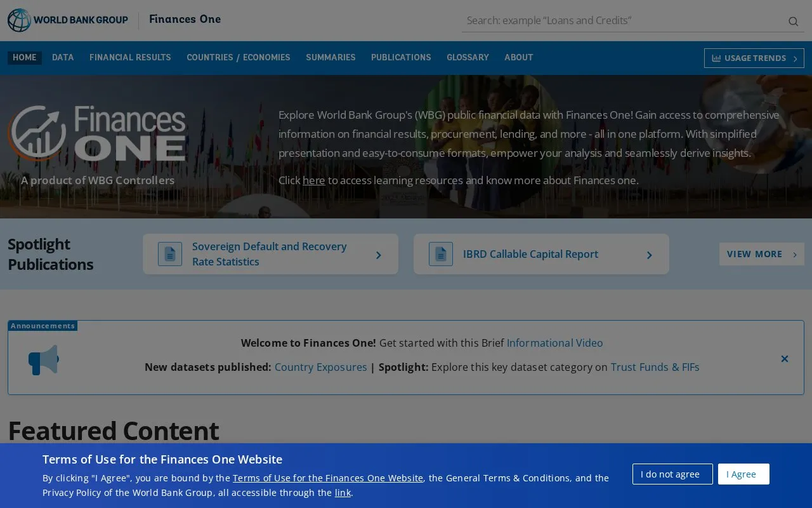Click the chevron next to View More

click(x=795, y=255)
